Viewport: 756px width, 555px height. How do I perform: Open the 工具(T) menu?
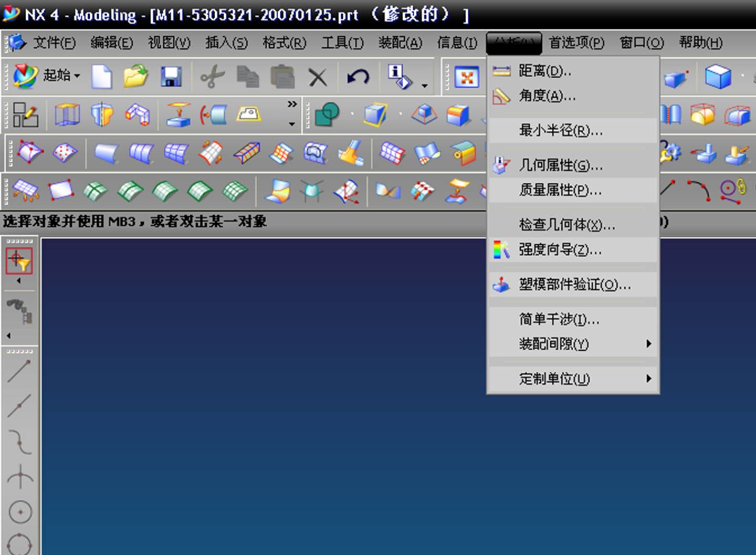(x=341, y=43)
